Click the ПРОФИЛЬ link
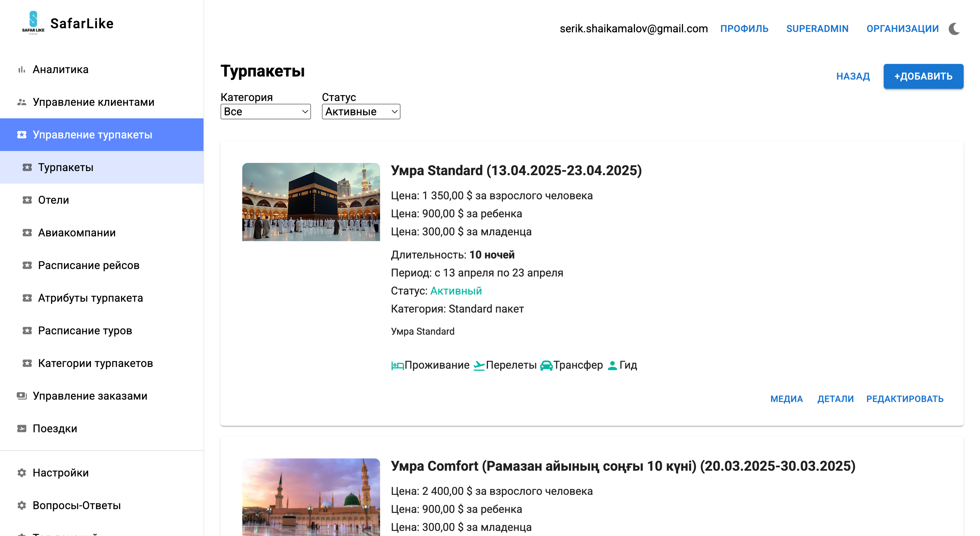 (744, 29)
